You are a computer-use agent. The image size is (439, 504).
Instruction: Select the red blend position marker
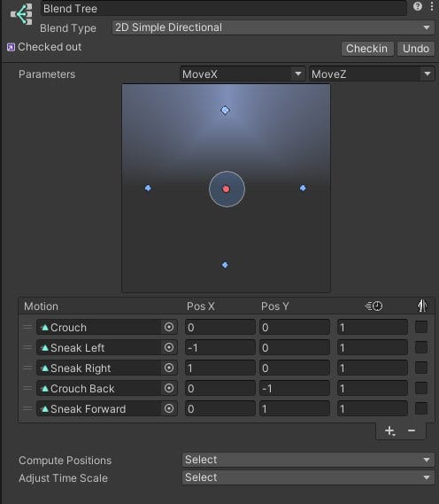tap(226, 189)
